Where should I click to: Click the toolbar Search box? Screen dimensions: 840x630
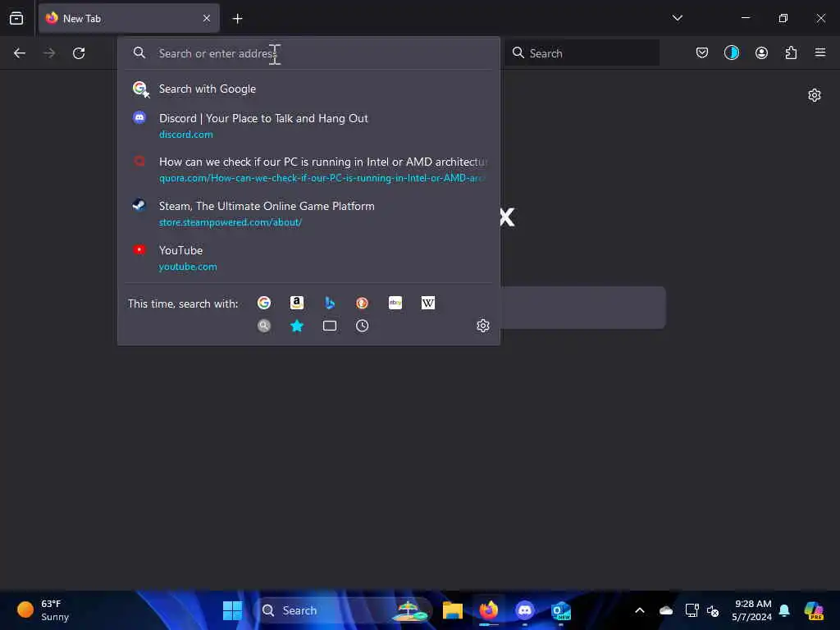pos(582,53)
